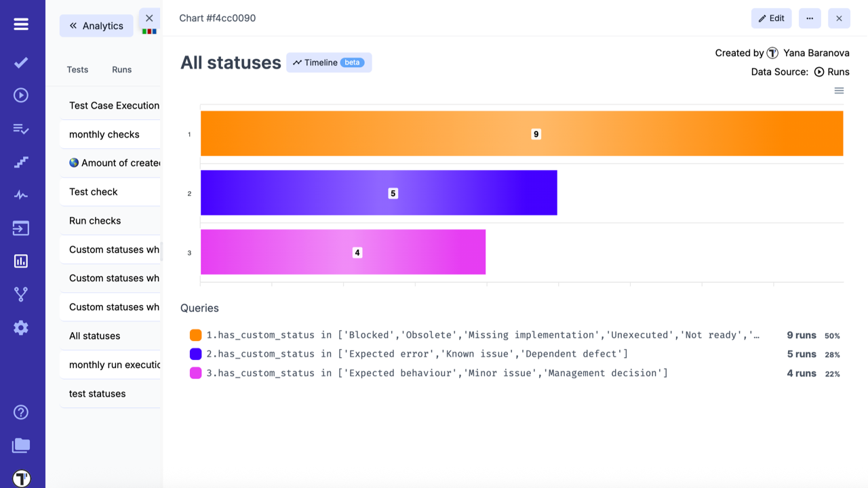
Task: Open the chart options hamburger above the chart
Action: click(x=839, y=90)
